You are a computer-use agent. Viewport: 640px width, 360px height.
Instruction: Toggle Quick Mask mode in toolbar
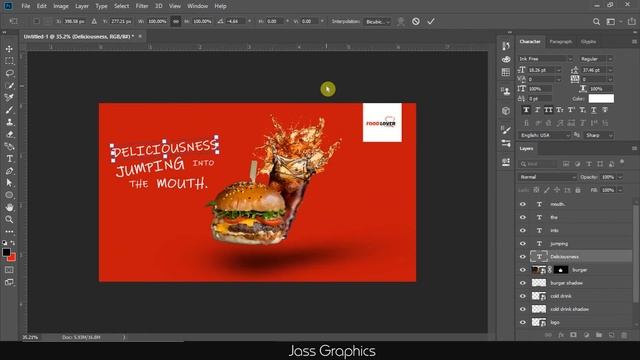pyautogui.click(x=9, y=270)
